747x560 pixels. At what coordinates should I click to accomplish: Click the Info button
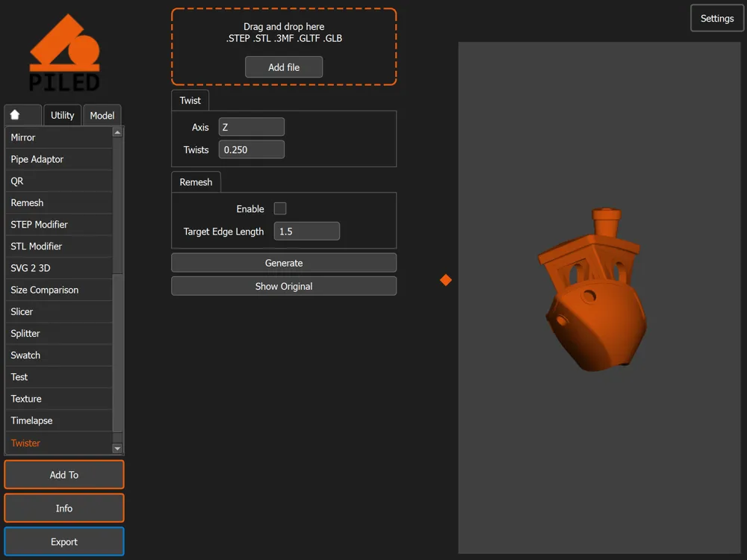point(64,508)
